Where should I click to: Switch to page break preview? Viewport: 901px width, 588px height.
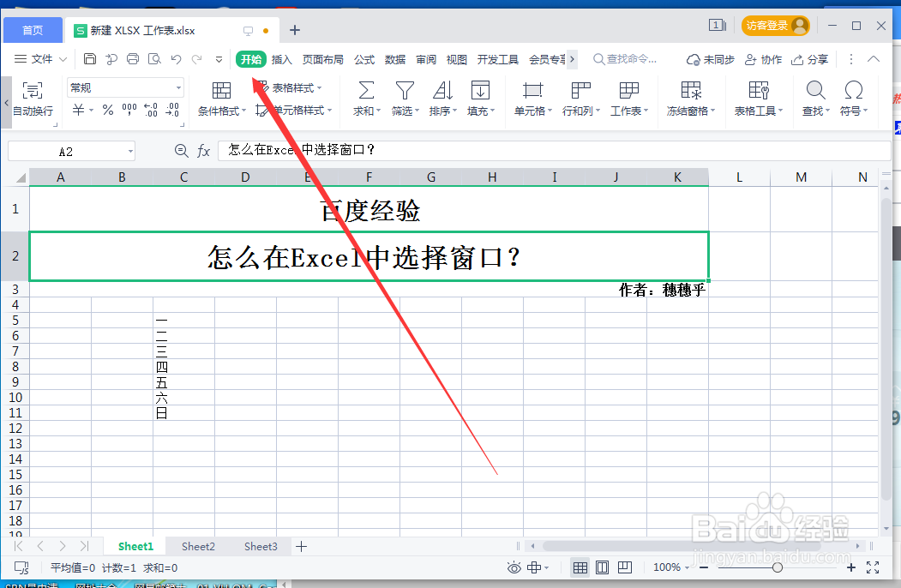pyautogui.click(x=625, y=567)
